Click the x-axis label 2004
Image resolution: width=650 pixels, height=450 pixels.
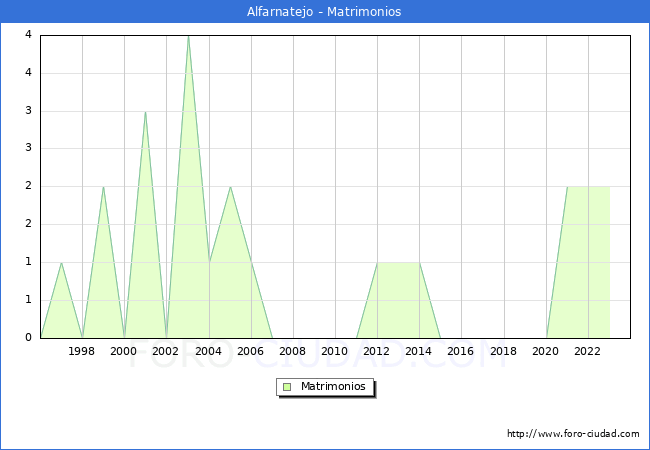[x=209, y=351]
